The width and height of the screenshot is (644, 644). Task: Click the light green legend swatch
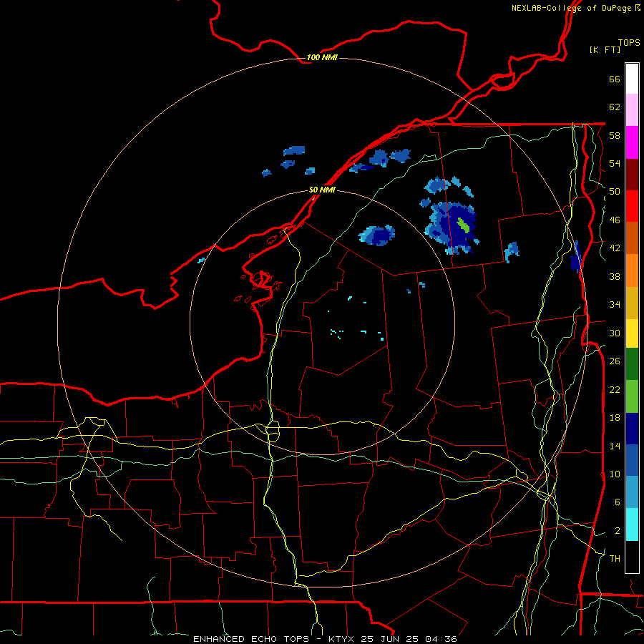pos(632,396)
